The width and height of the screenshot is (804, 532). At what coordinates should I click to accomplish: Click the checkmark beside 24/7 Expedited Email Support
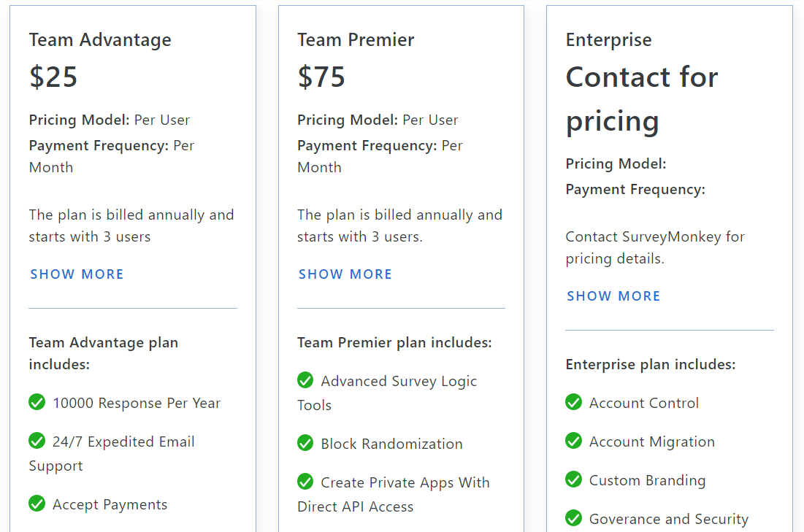tap(37, 442)
